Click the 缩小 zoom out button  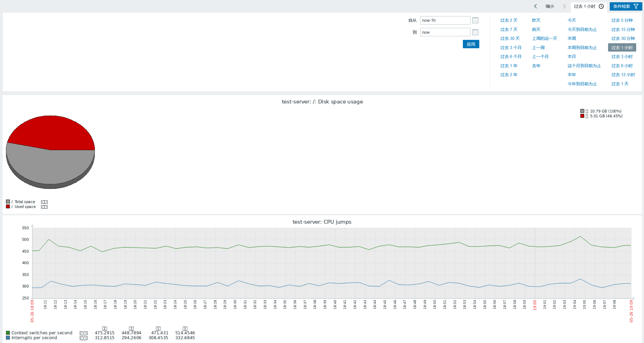point(550,6)
